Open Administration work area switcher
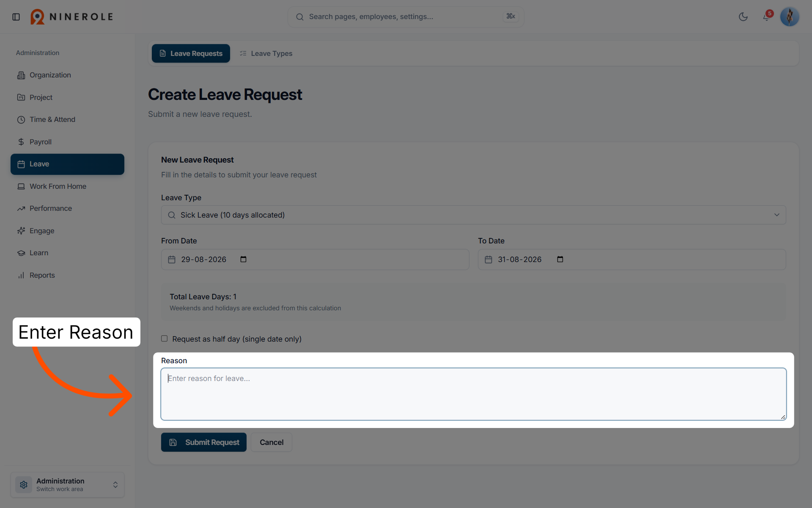The height and width of the screenshot is (508, 812). point(67,485)
